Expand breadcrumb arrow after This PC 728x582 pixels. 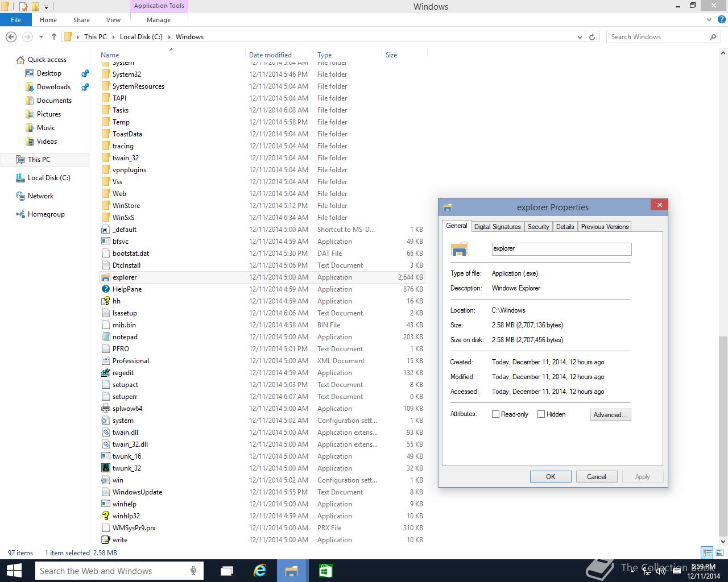[x=113, y=37]
